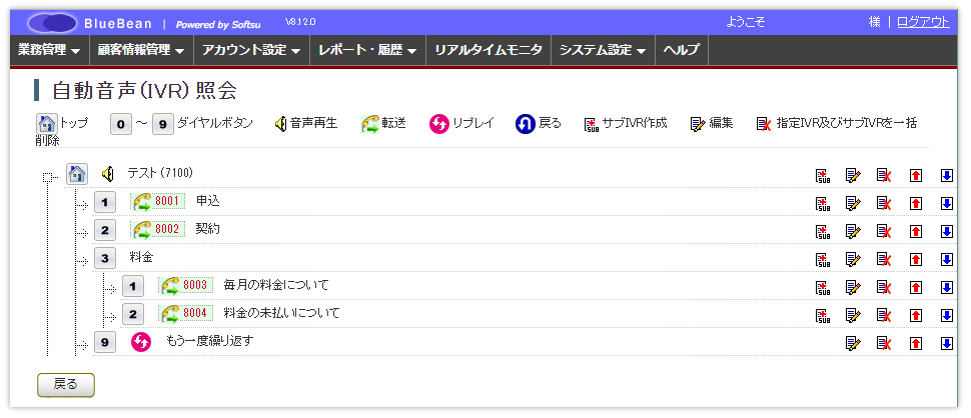Click edit icon in the 申込 row
This screenshot has height=418, width=971.
[853, 204]
